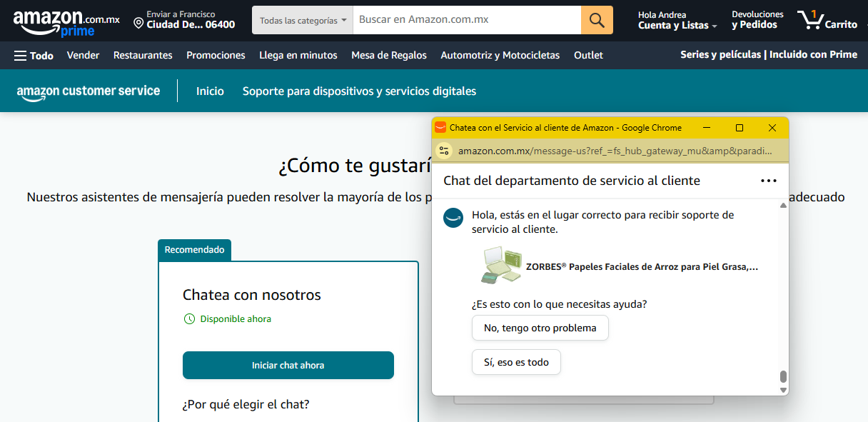Image resolution: width=868 pixels, height=422 pixels.
Task: Click the clock icon by Disponible ahora
Action: coord(189,319)
